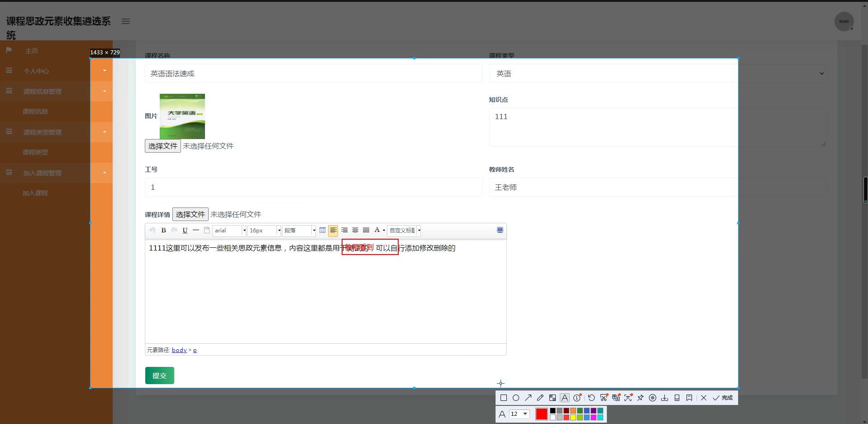Viewport: 868px width, 424px height.
Task: Justify editor text
Action: tap(366, 230)
